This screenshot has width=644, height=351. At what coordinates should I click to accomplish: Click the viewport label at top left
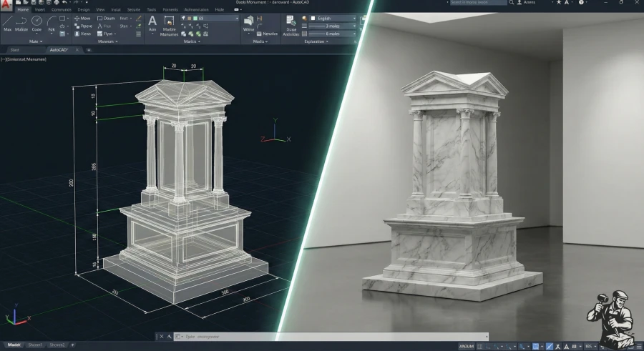(x=24, y=59)
